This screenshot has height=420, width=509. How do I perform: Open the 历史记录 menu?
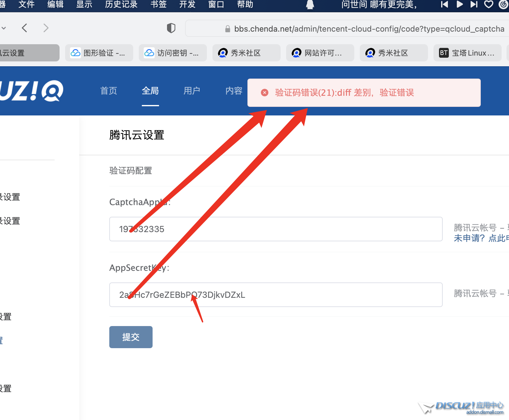click(121, 4)
